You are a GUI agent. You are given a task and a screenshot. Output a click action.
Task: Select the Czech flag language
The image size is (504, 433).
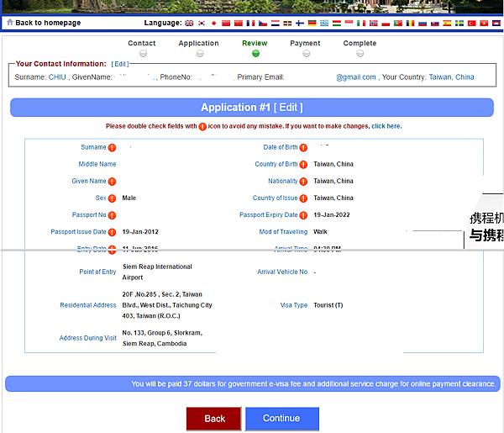tap(263, 24)
